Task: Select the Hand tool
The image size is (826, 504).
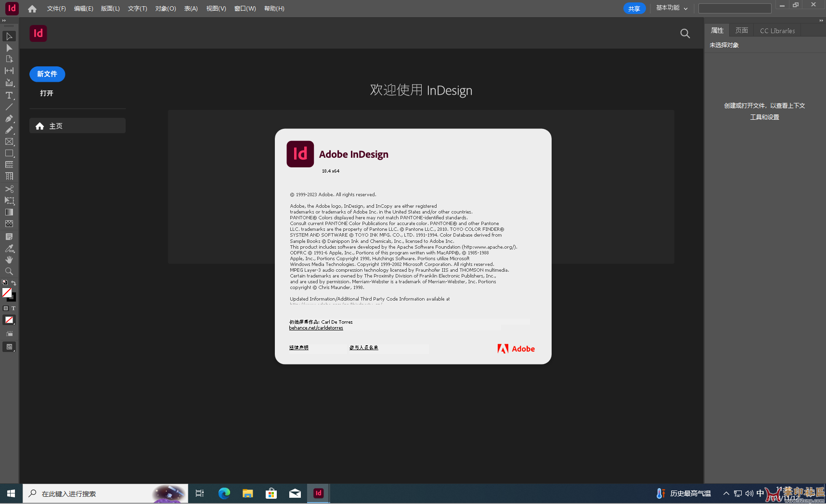Action: [9, 260]
